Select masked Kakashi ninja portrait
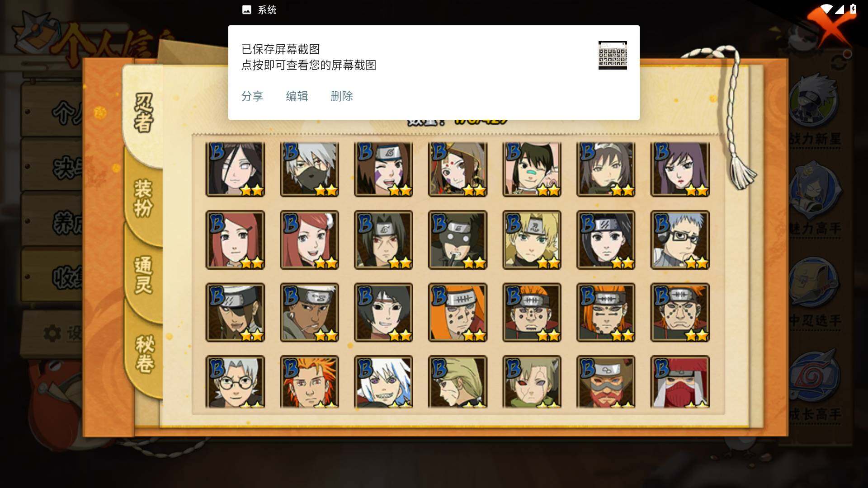 tap(309, 169)
